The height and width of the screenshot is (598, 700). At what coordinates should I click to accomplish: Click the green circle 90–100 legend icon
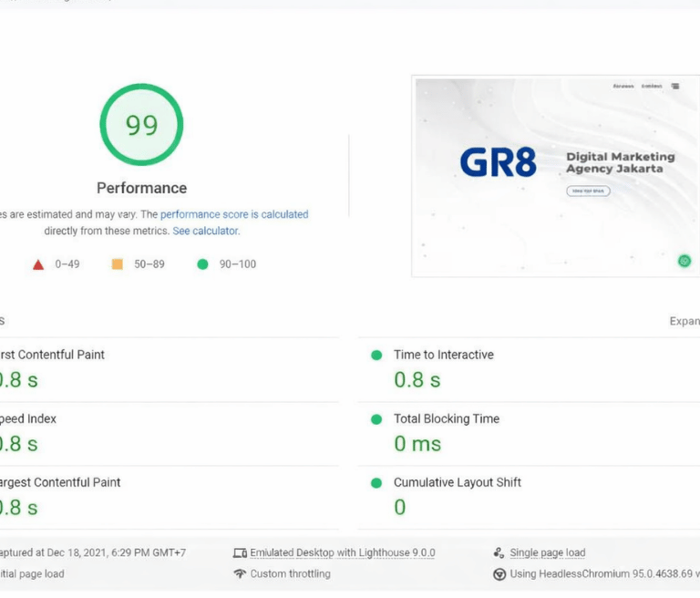[x=202, y=264]
